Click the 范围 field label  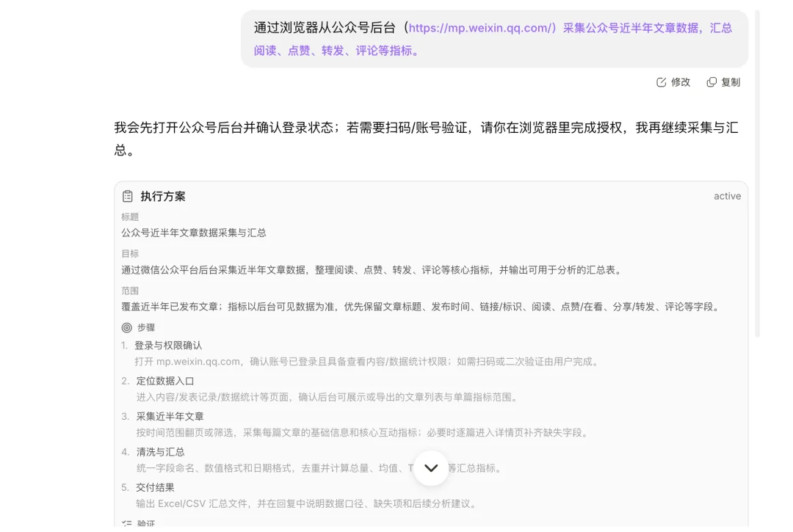[130, 291]
